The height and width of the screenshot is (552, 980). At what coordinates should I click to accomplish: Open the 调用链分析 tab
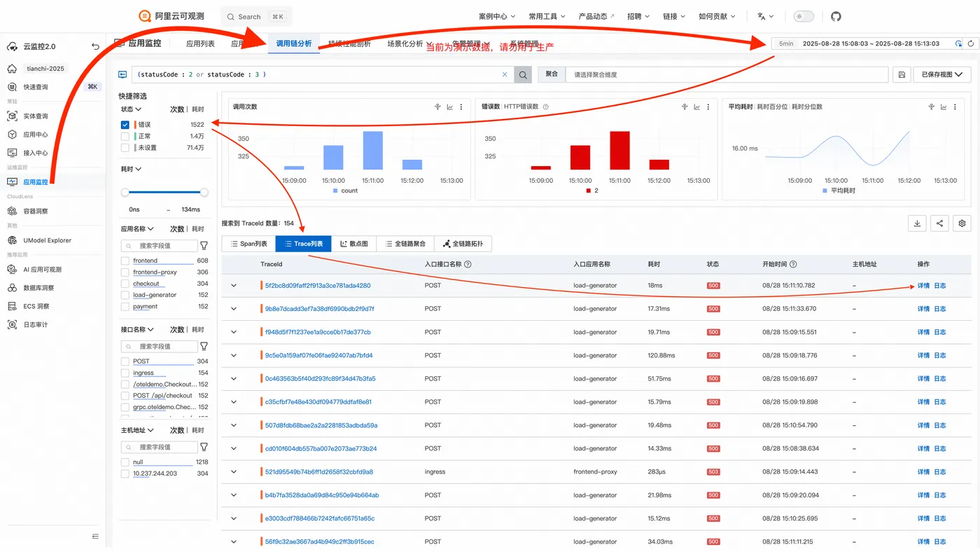(x=293, y=43)
